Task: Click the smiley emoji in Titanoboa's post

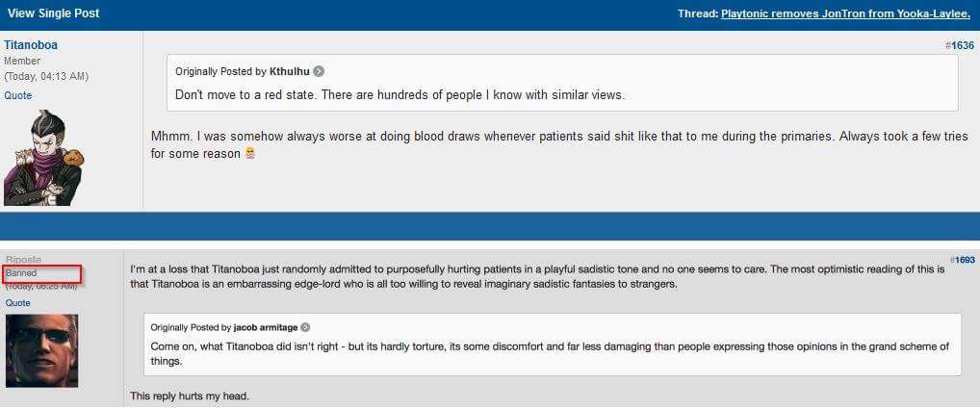Action: pos(250,153)
